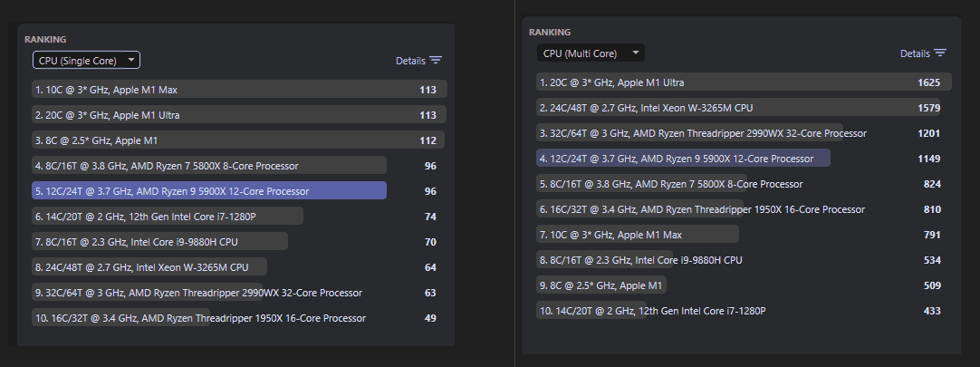Viewport: 980px width, 367px height.
Task: Select Xeon W-3265M multi core row
Action: pyautogui.click(x=744, y=108)
